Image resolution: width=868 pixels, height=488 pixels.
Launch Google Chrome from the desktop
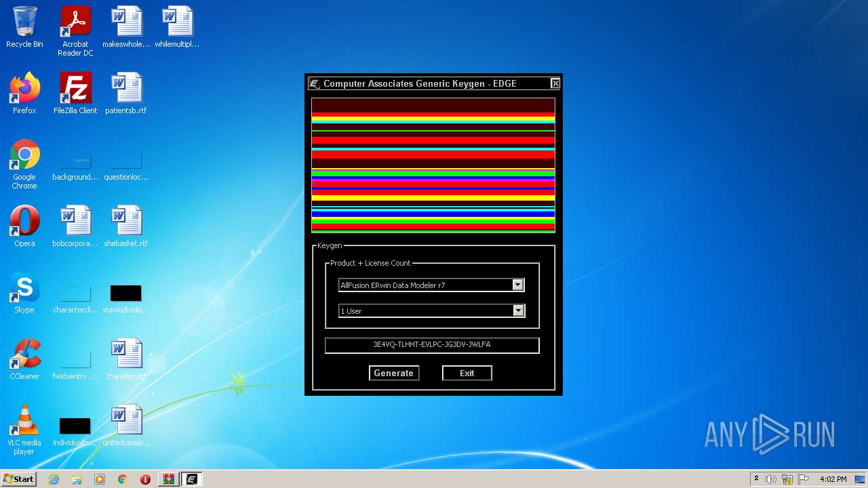pyautogui.click(x=24, y=165)
